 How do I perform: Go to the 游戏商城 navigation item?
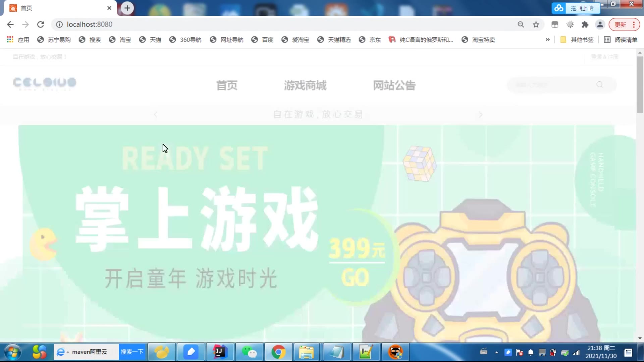tap(305, 85)
